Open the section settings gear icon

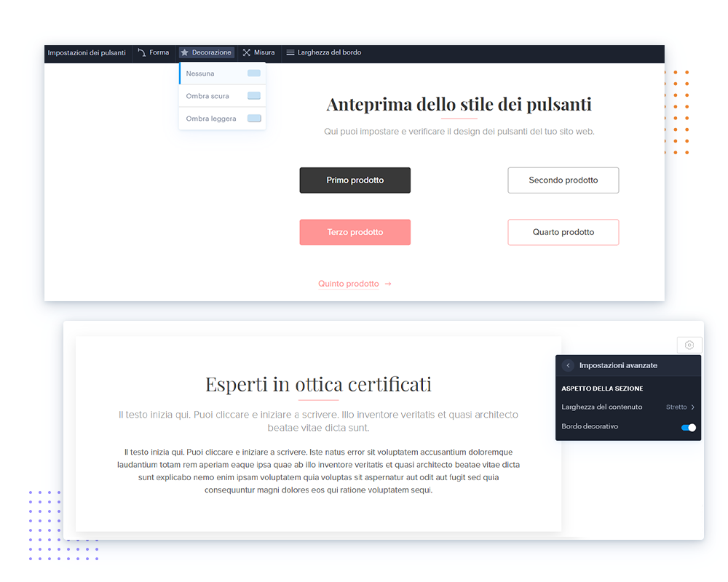click(689, 345)
